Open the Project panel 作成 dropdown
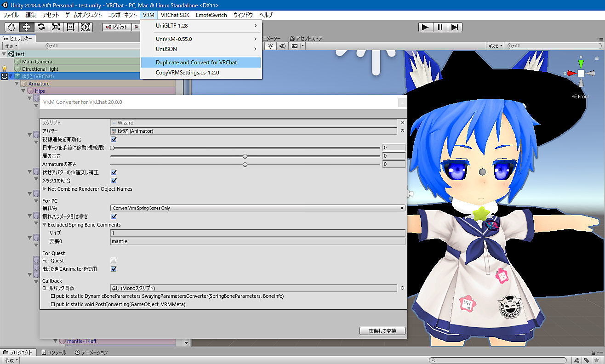This screenshot has height=364, width=605. [11, 360]
